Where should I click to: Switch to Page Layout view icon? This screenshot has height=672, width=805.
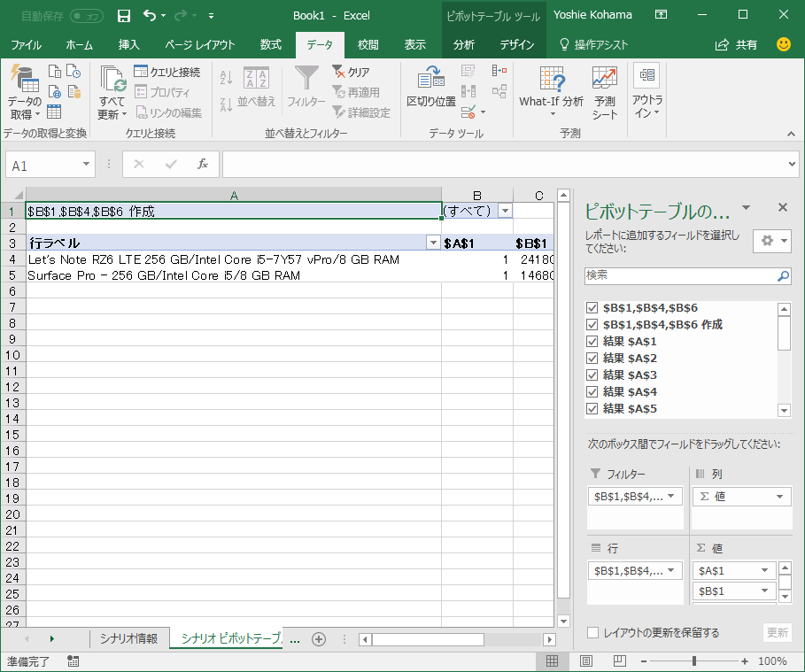585,661
